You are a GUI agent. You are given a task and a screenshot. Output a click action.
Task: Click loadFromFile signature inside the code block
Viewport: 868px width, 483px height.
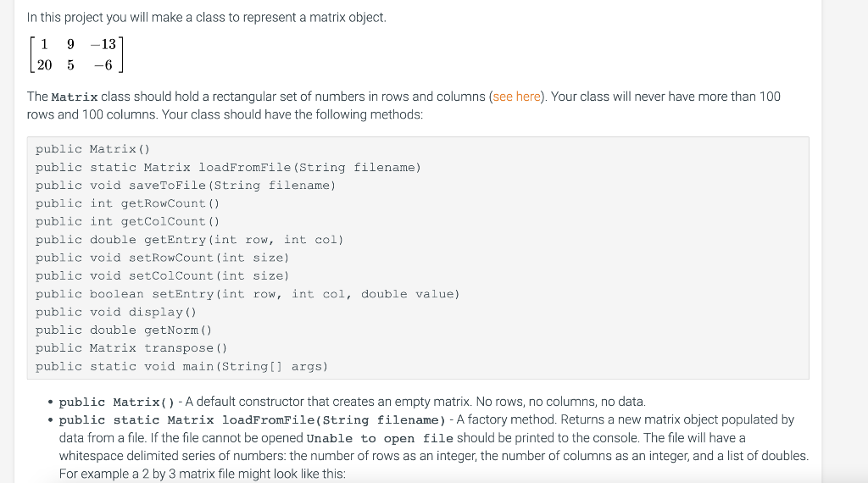tap(228, 168)
